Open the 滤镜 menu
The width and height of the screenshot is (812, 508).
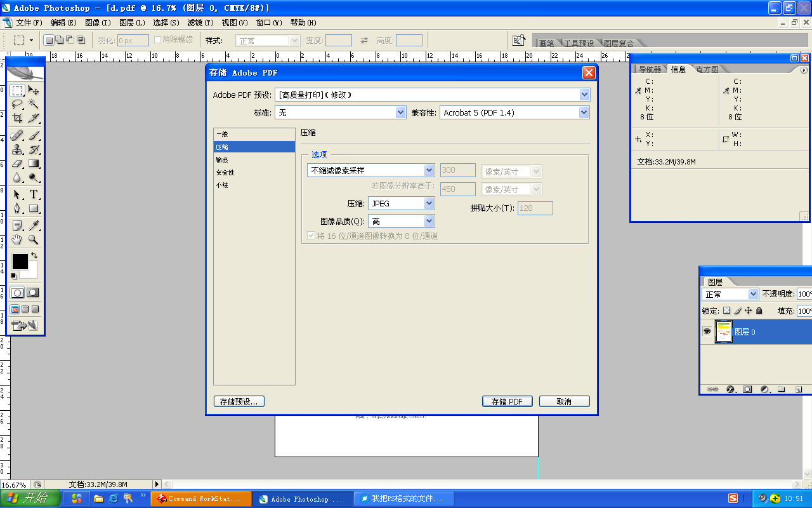pyautogui.click(x=200, y=23)
